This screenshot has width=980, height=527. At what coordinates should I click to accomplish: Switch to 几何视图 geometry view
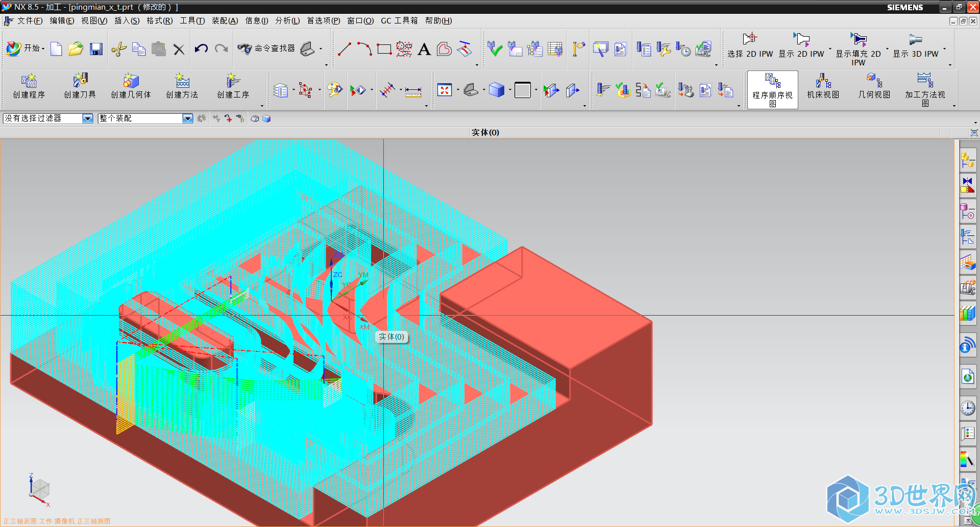click(874, 86)
